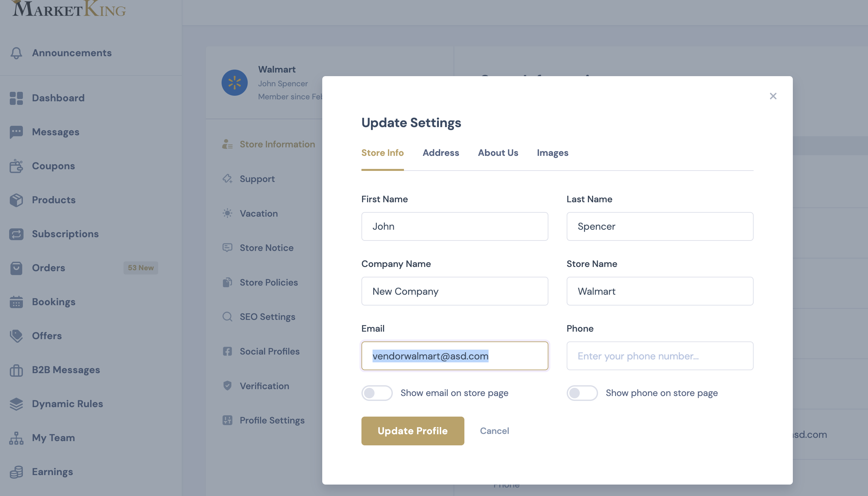Open the Dashboard grid icon
The image size is (868, 496).
[16, 98]
